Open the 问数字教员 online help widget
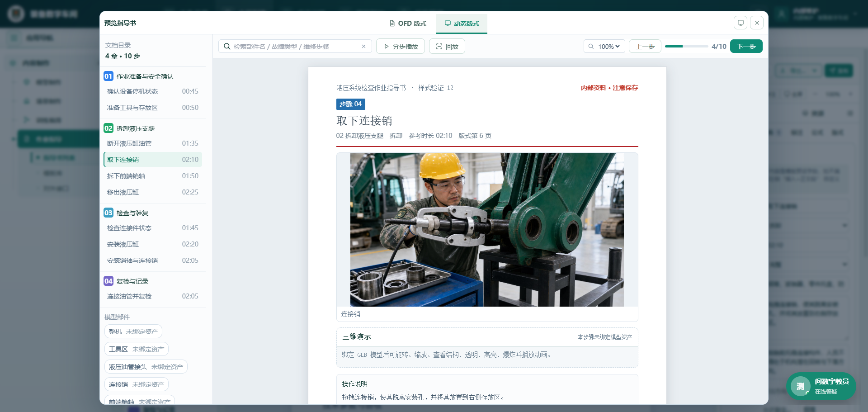The width and height of the screenshot is (868, 412). pyautogui.click(x=821, y=386)
